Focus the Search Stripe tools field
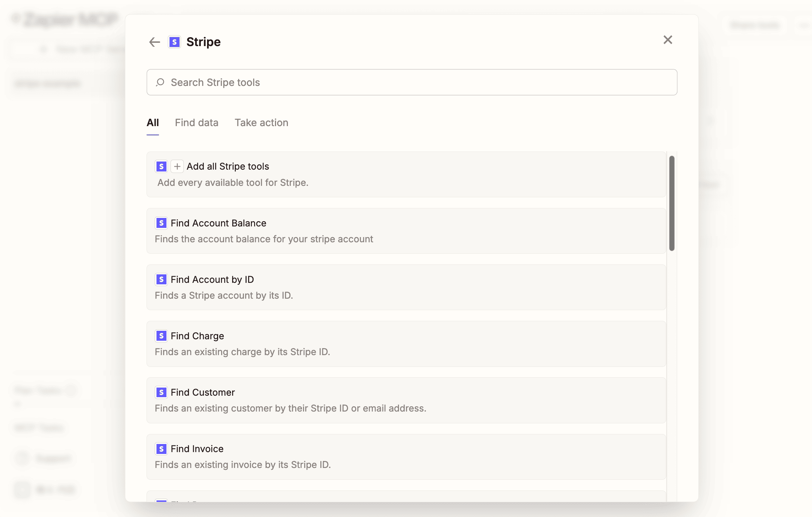 (x=411, y=82)
